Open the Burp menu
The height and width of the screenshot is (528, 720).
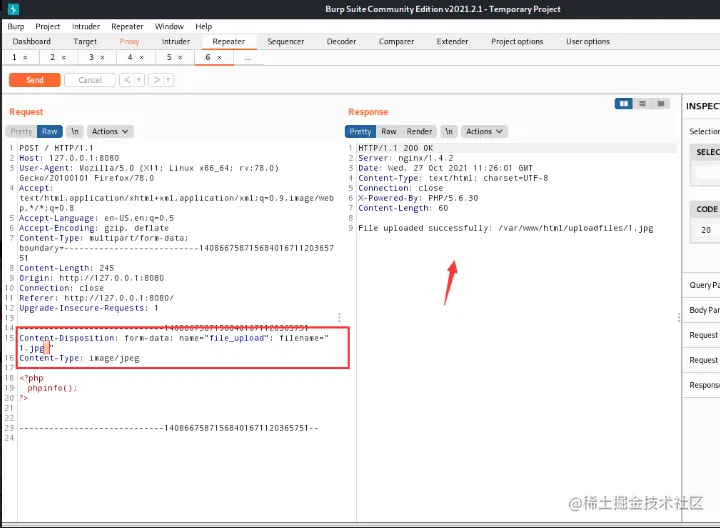(x=16, y=27)
